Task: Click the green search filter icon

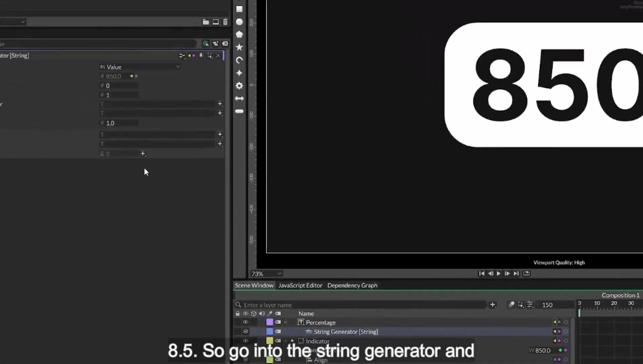Action: point(206,43)
